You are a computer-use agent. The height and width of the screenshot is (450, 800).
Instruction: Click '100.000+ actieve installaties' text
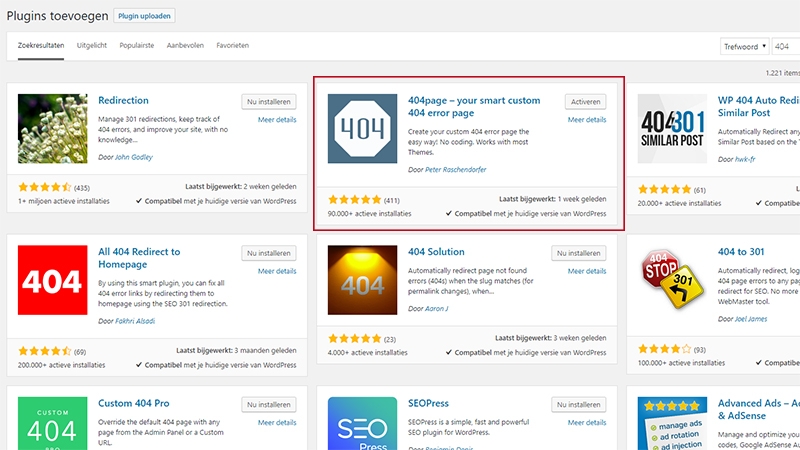681,363
